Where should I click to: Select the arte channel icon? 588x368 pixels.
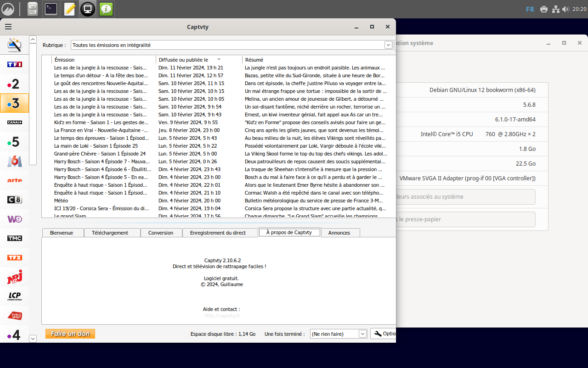coord(14,180)
